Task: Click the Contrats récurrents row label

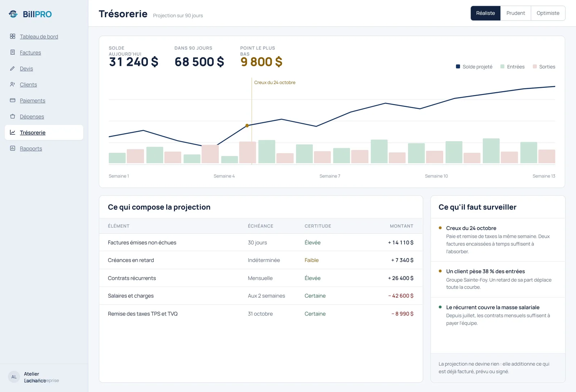Action: coord(132,278)
